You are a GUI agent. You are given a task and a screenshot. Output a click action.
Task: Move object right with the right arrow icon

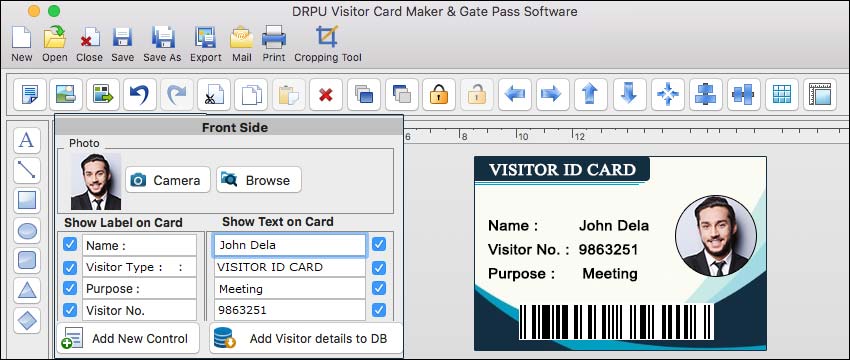(552, 95)
